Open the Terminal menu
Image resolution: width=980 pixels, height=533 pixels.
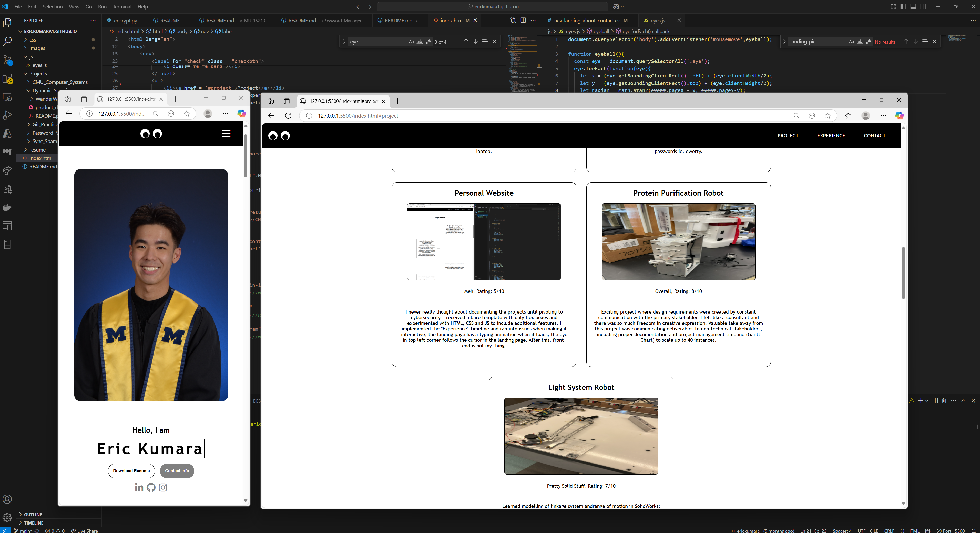(122, 6)
